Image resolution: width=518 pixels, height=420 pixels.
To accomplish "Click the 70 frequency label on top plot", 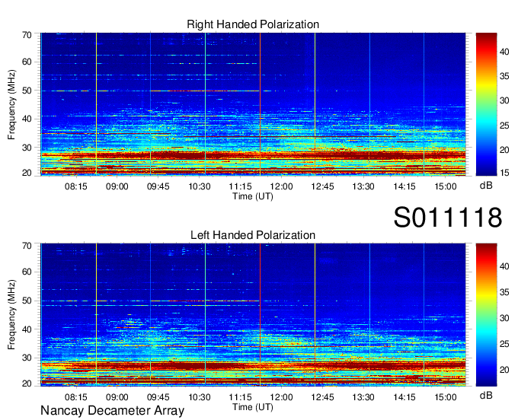I will 27,35.
